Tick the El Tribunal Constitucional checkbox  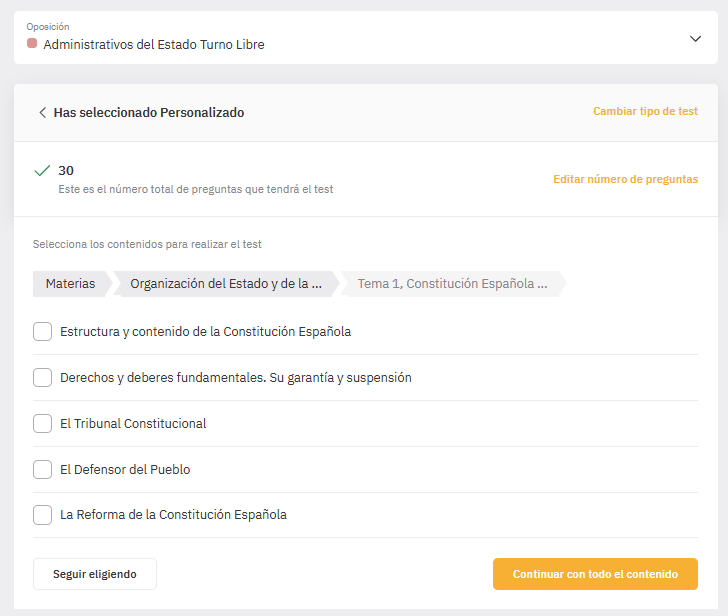pos(42,423)
